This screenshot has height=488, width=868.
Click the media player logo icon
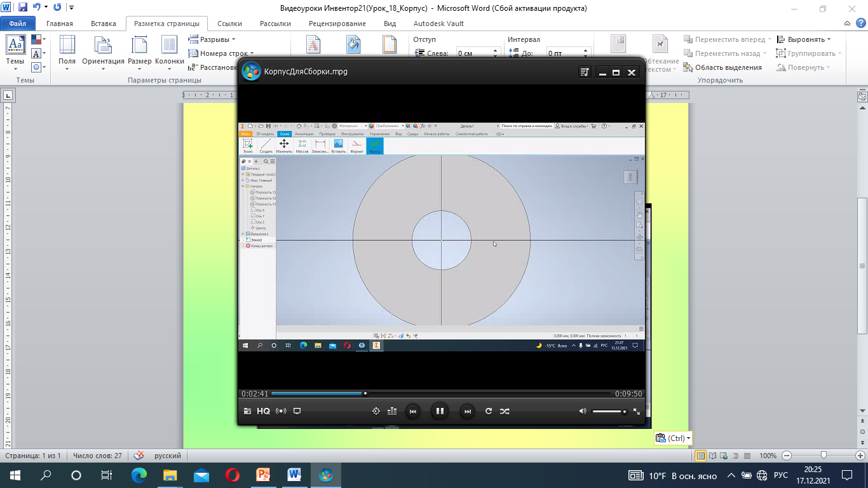pos(251,71)
